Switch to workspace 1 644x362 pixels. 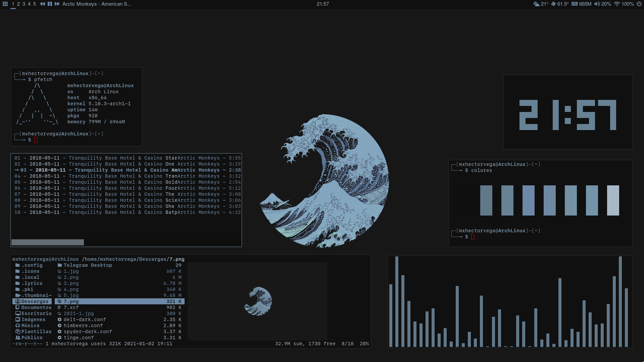pos(13,4)
